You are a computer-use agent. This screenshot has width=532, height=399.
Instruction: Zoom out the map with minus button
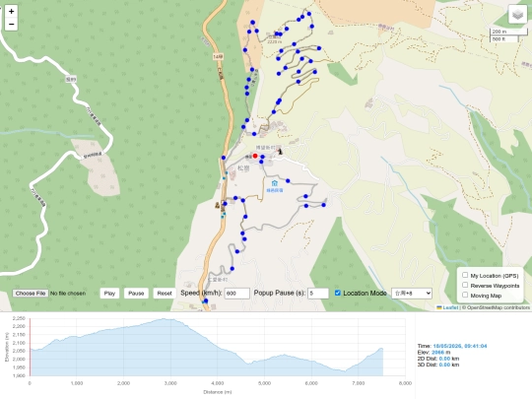coord(11,25)
